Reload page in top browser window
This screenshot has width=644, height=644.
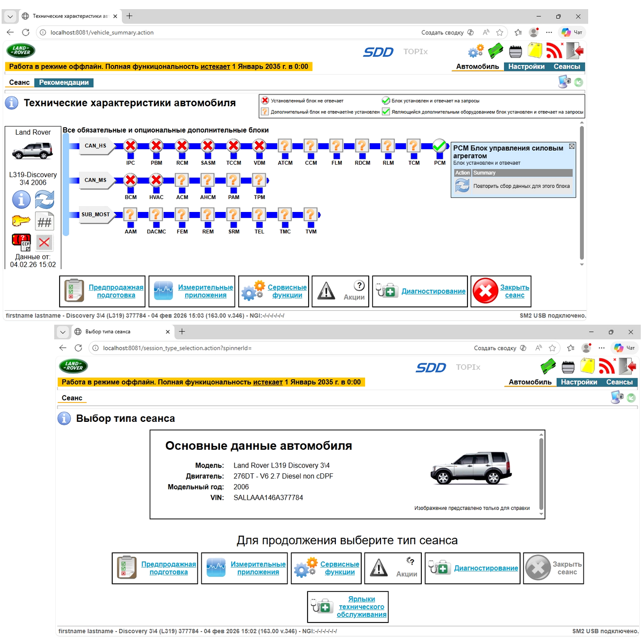[x=26, y=32]
